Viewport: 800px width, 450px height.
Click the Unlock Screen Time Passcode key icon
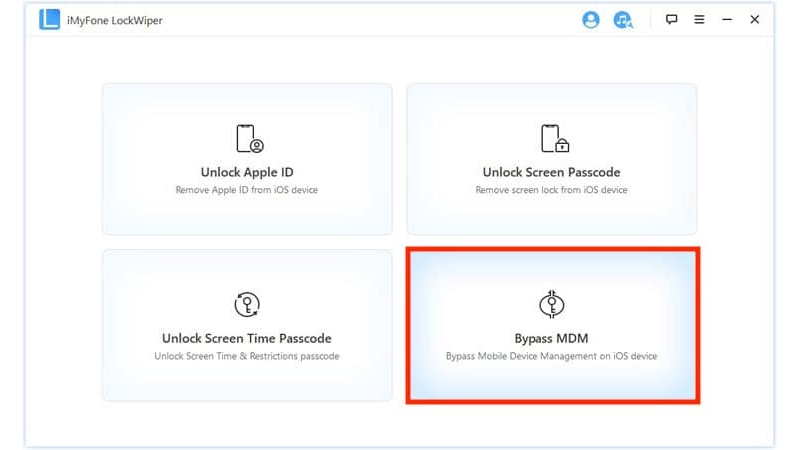point(247,305)
